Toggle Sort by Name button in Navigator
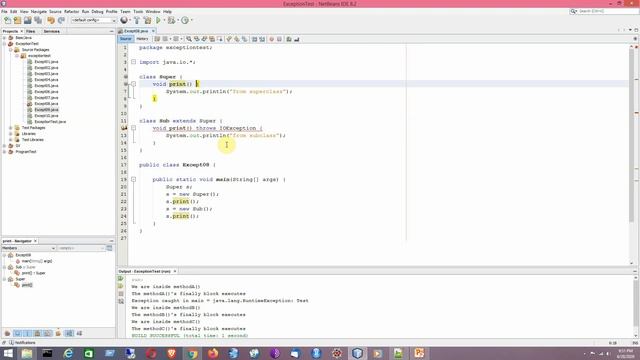 [69, 333]
